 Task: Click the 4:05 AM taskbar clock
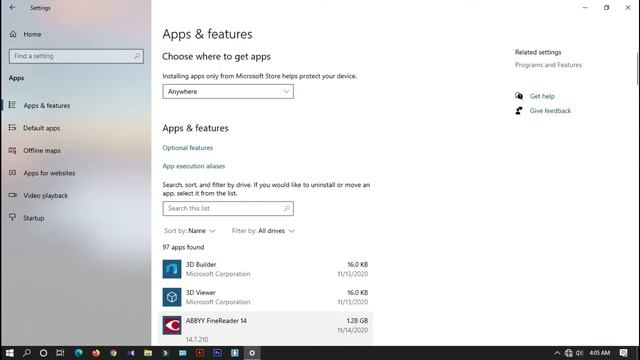click(x=599, y=353)
